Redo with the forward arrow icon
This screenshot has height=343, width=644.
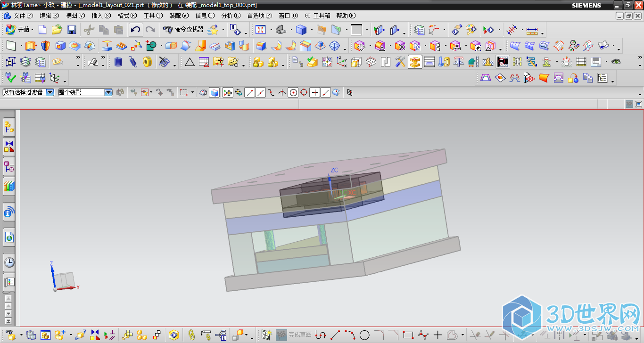(150, 30)
